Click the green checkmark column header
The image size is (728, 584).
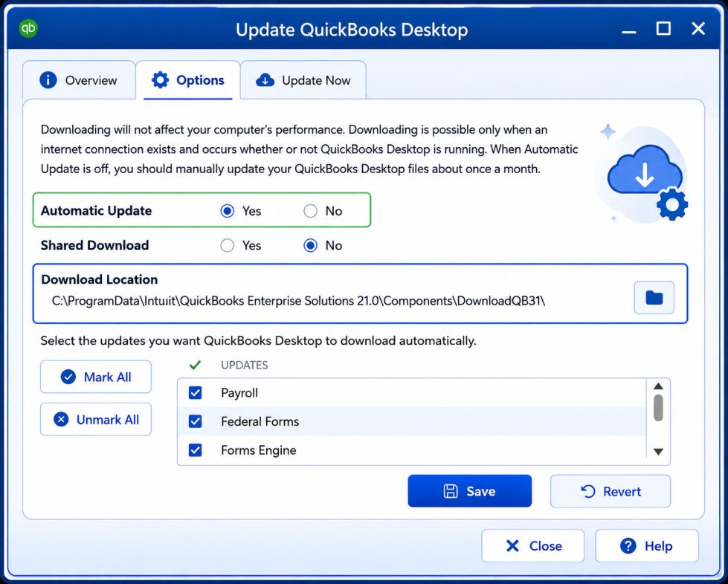195,365
